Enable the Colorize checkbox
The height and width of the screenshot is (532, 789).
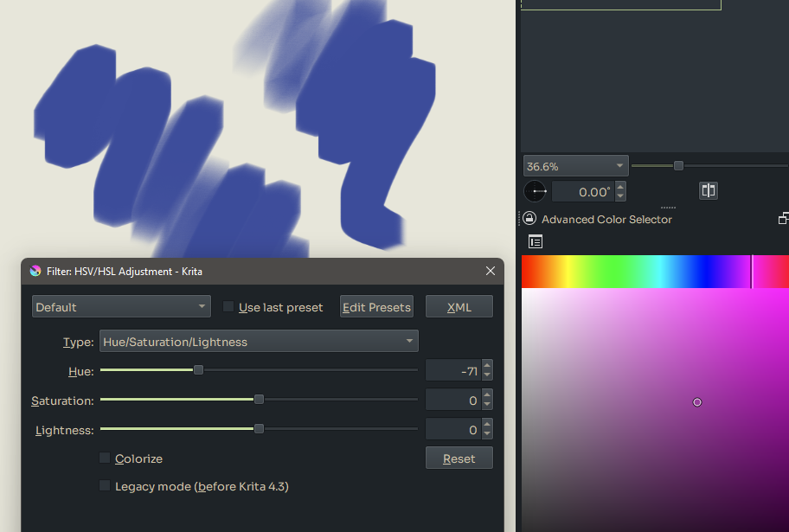(105, 458)
